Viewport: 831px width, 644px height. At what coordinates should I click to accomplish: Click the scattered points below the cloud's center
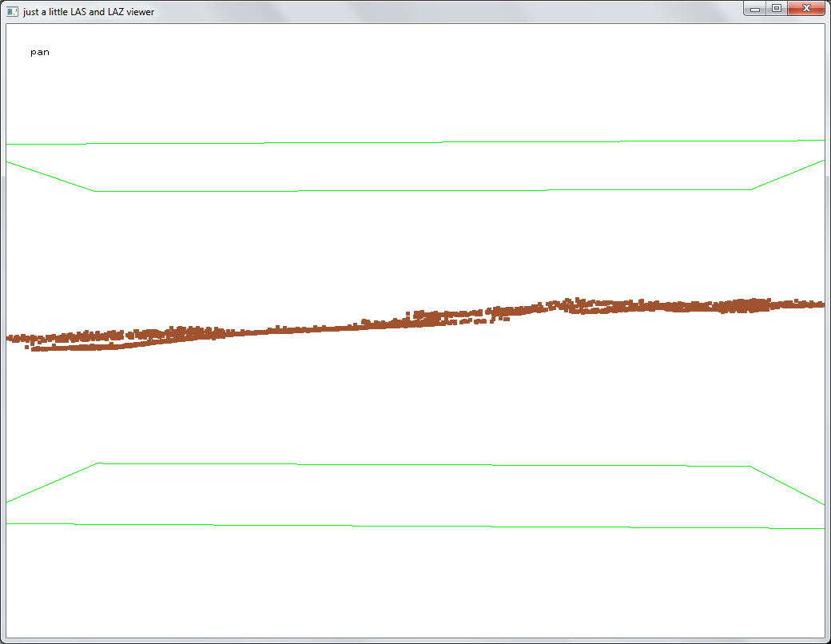pyautogui.click(x=479, y=321)
